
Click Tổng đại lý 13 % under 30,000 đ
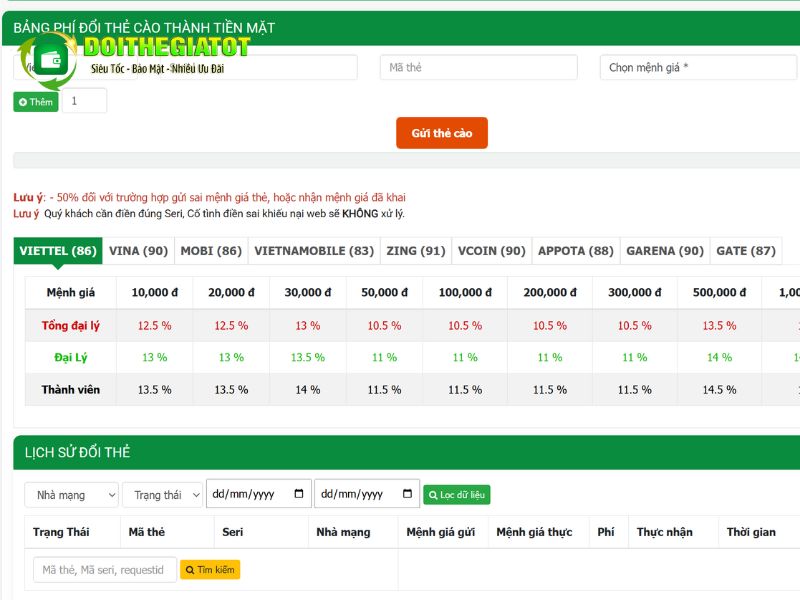[x=308, y=326]
